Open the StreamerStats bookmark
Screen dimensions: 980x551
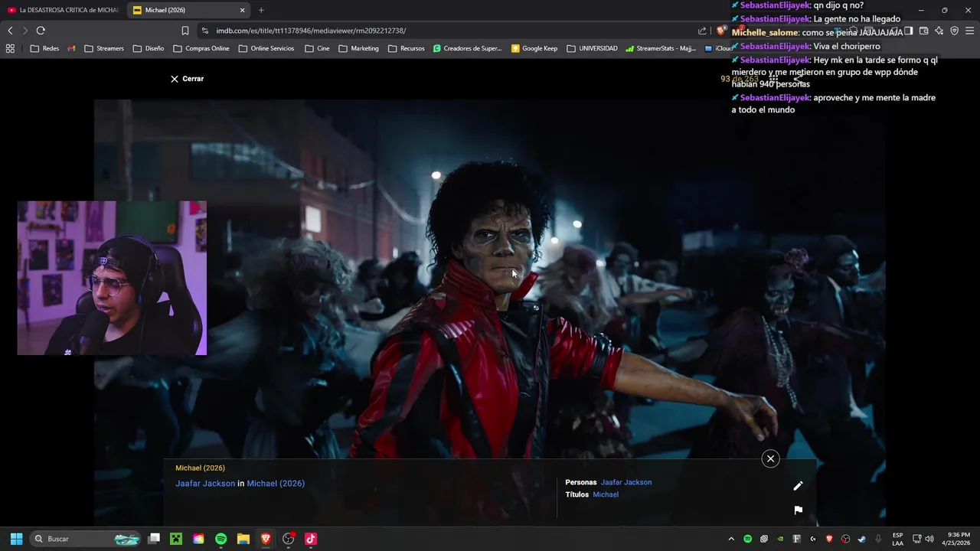click(661, 48)
